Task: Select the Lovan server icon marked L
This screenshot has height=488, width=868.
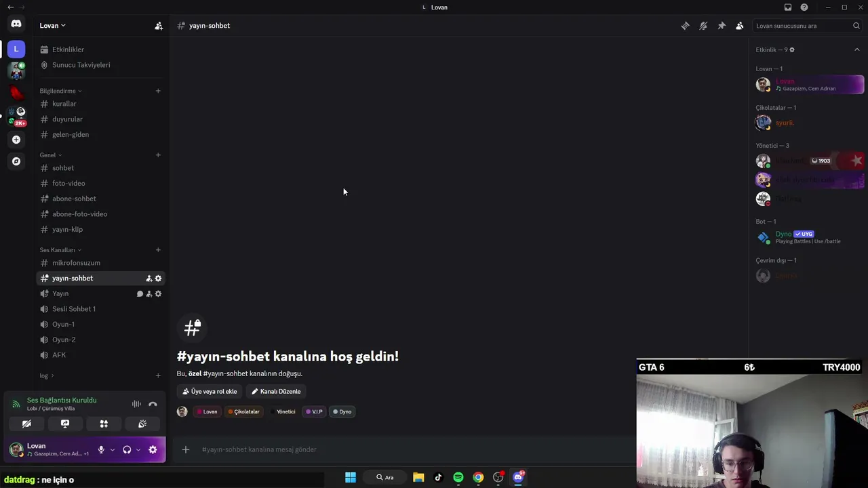Action: [x=16, y=49]
